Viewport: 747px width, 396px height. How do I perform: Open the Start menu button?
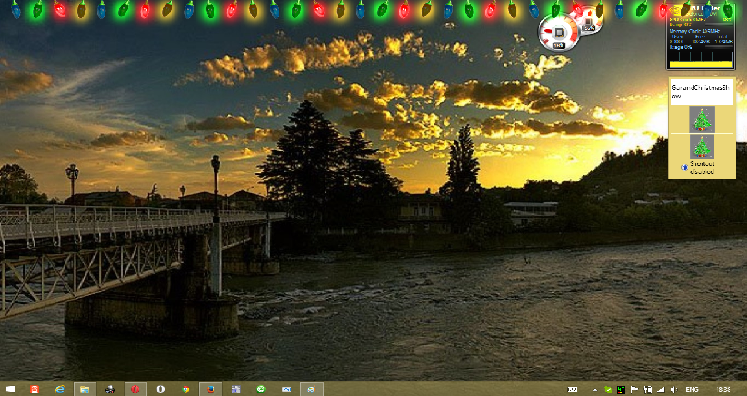(x=10, y=389)
